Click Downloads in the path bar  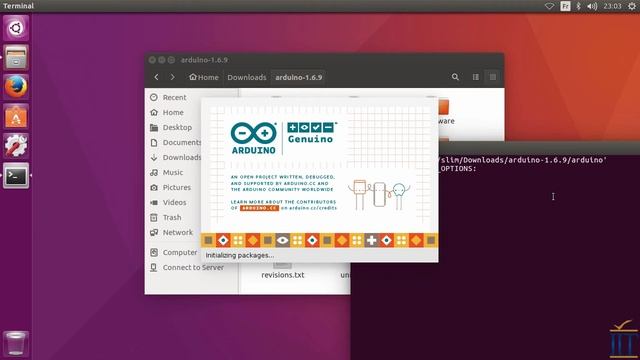[x=247, y=77]
